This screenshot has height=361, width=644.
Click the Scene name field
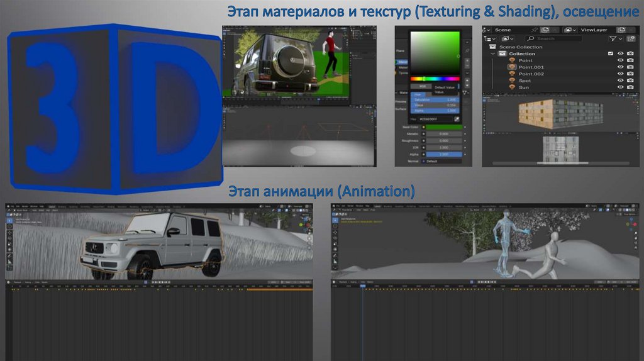pyautogui.click(x=511, y=30)
